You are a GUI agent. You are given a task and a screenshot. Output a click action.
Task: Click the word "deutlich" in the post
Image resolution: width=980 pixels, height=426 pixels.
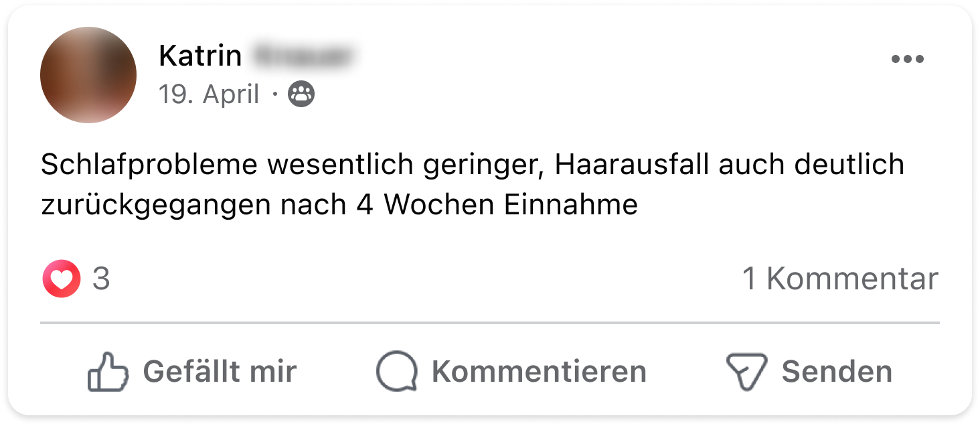point(845,165)
